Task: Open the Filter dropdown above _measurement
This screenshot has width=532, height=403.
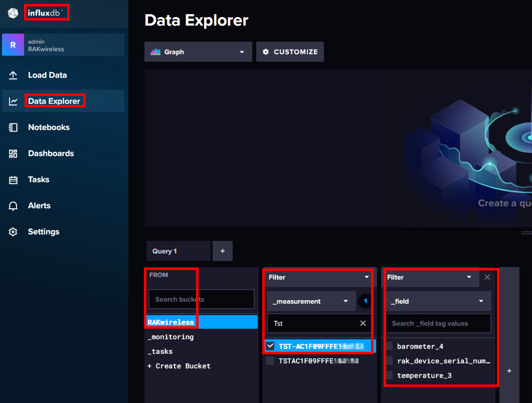Action: [319, 277]
